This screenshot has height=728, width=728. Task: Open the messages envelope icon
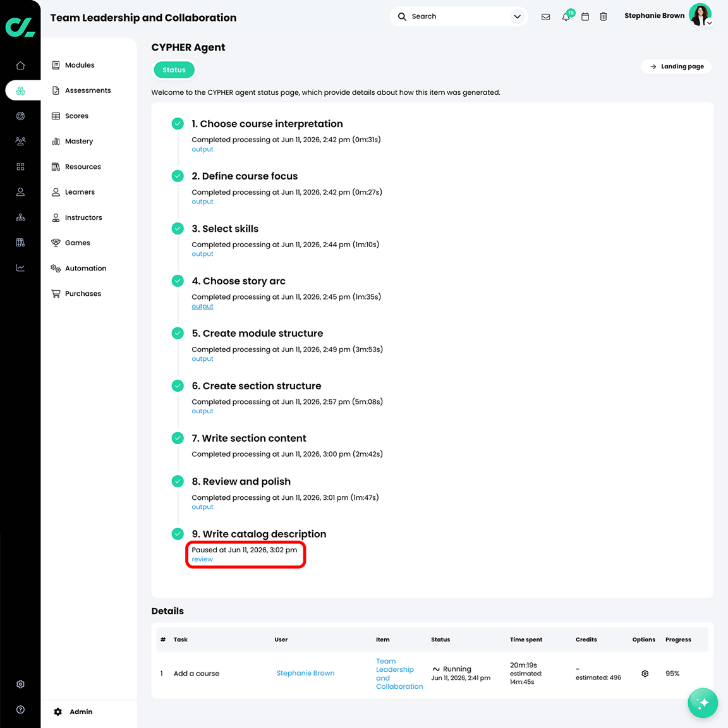point(546,16)
